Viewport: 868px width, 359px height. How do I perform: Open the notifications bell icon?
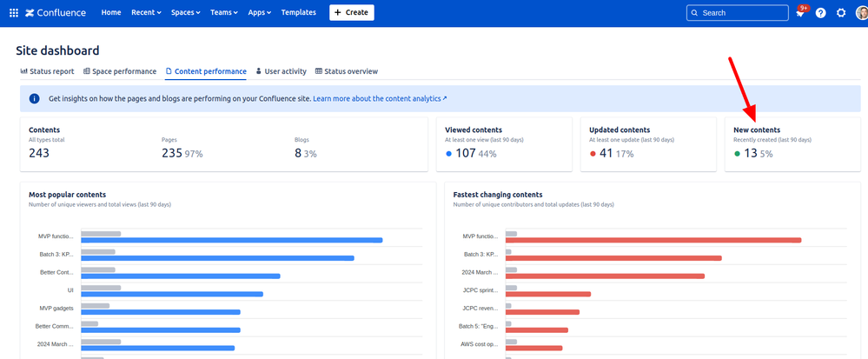coord(799,13)
